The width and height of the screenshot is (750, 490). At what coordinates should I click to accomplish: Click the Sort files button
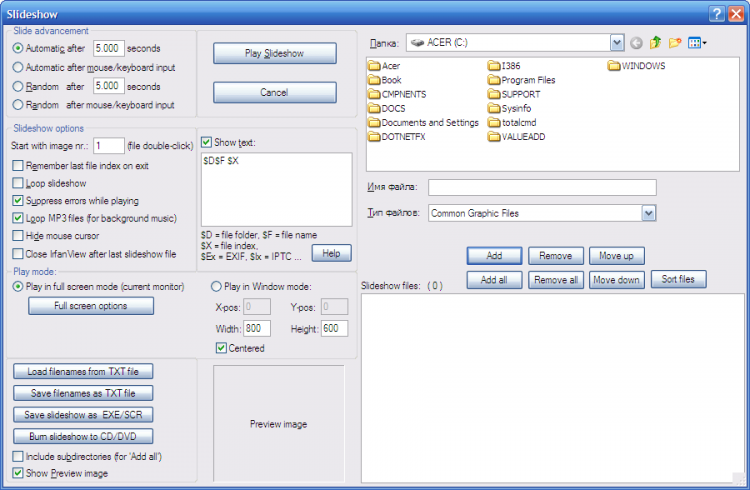(x=678, y=279)
